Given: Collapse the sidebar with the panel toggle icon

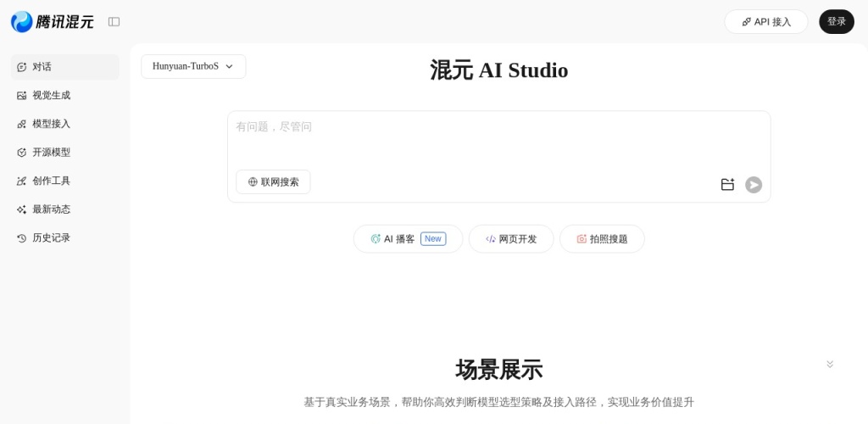Looking at the screenshot, I should [114, 21].
